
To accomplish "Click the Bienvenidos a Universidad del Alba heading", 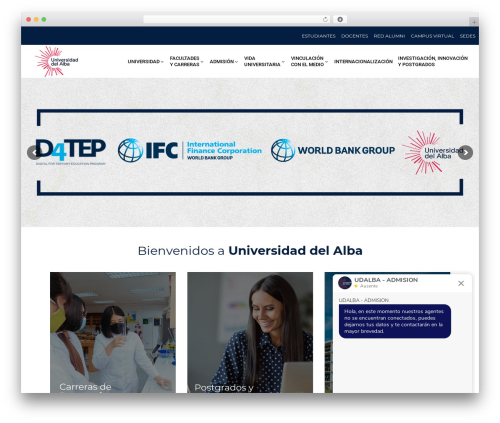I will tap(250, 251).
